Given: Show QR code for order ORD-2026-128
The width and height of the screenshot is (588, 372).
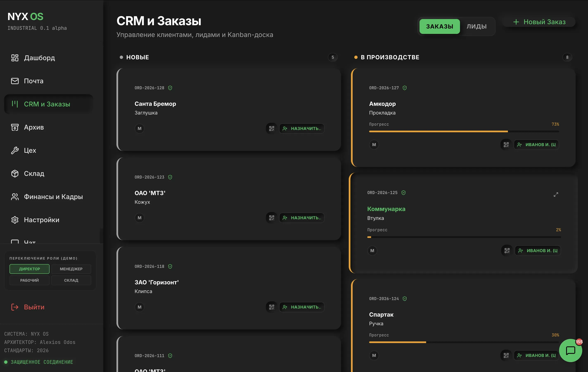Looking at the screenshot, I should point(271,128).
